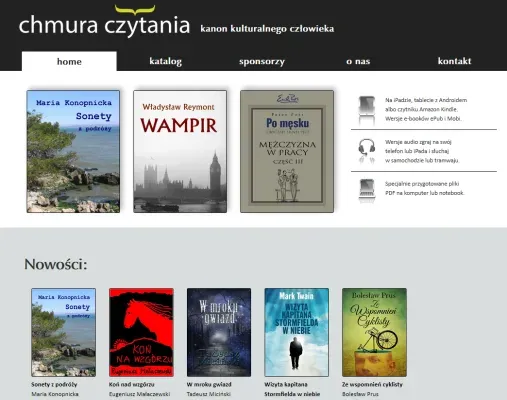Open the large Wampir book cover
This screenshot has height=400, width=507.
(180, 151)
